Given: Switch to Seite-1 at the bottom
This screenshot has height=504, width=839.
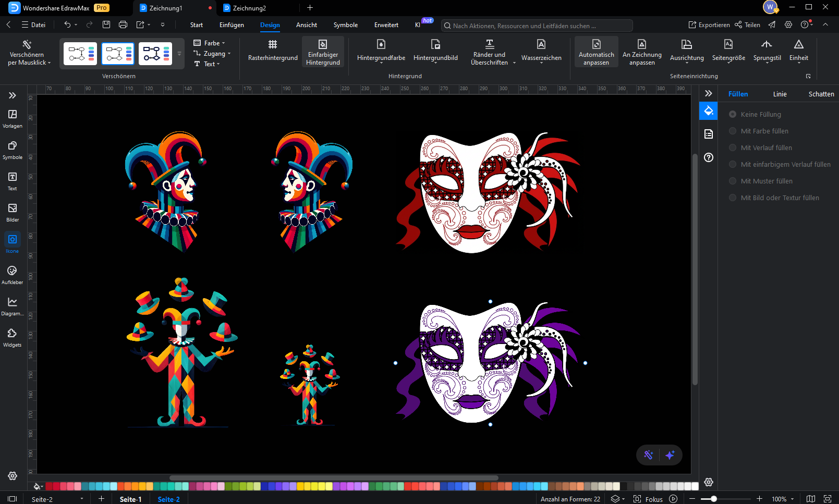Looking at the screenshot, I should (130, 499).
